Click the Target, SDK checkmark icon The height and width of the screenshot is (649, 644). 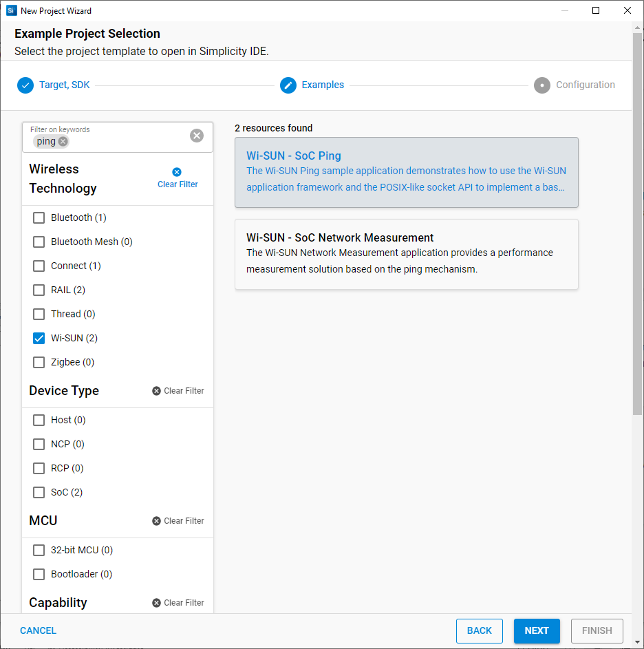(25, 85)
